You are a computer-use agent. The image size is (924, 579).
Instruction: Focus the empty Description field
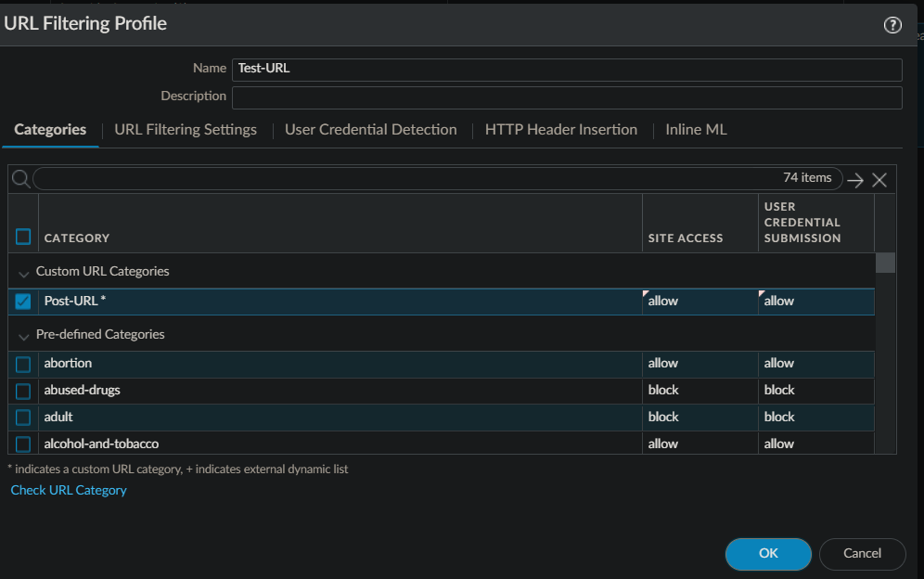click(567, 97)
